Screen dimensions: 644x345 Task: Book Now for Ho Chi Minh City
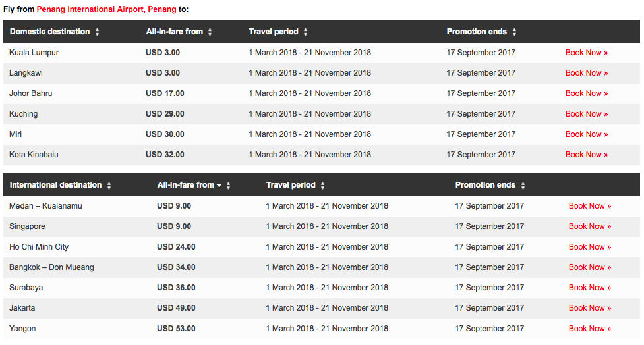(590, 247)
